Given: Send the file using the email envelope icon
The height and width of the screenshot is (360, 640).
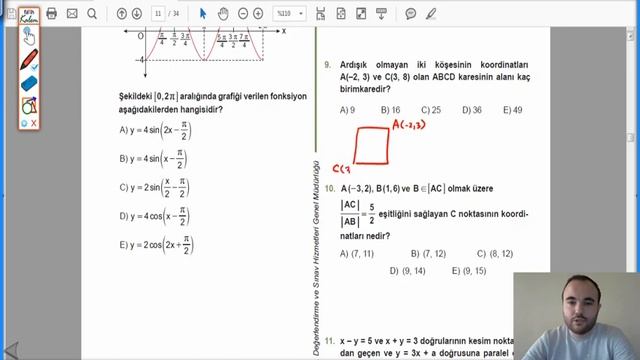Looking at the screenshot, I should [x=72, y=13].
